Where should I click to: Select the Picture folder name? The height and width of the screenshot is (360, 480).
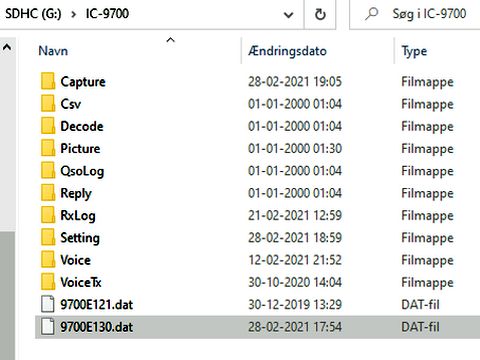[x=80, y=149]
